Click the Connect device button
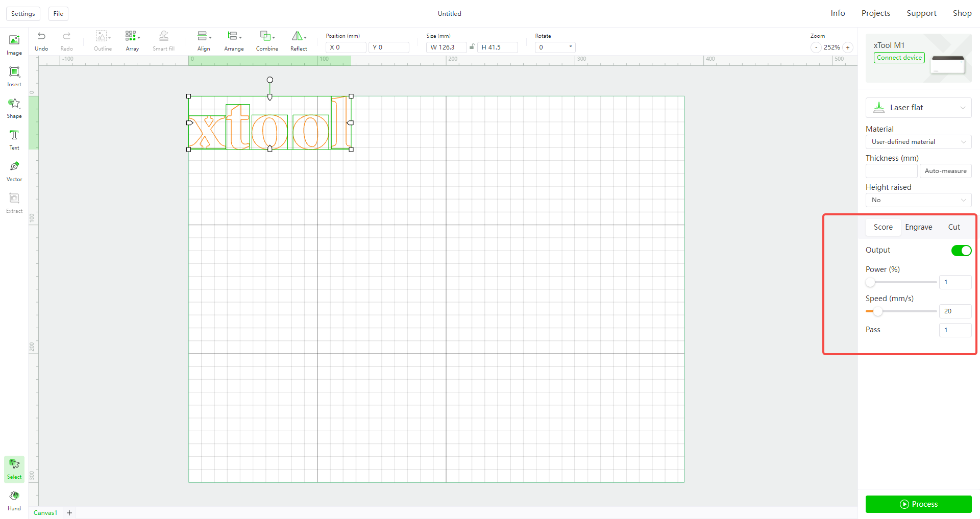This screenshot has height=519, width=980. (x=899, y=58)
